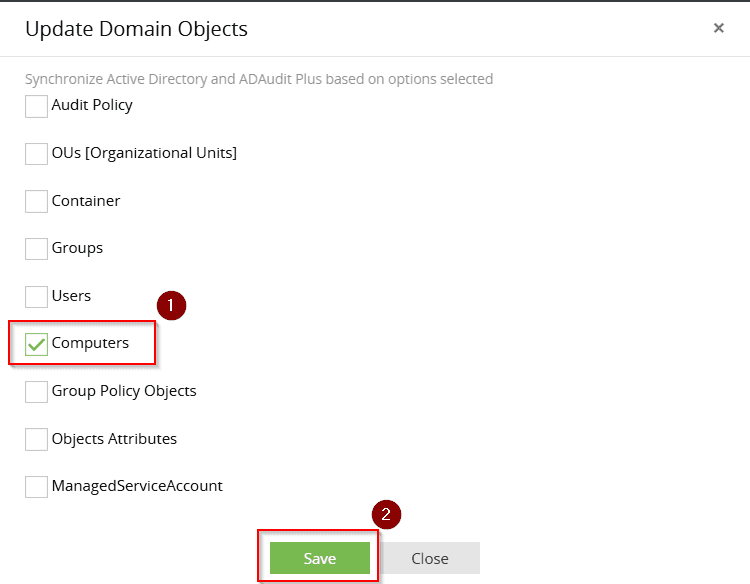Click the Update Domain Objects title
This screenshot has height=584, width=750.
click(136, 29)
